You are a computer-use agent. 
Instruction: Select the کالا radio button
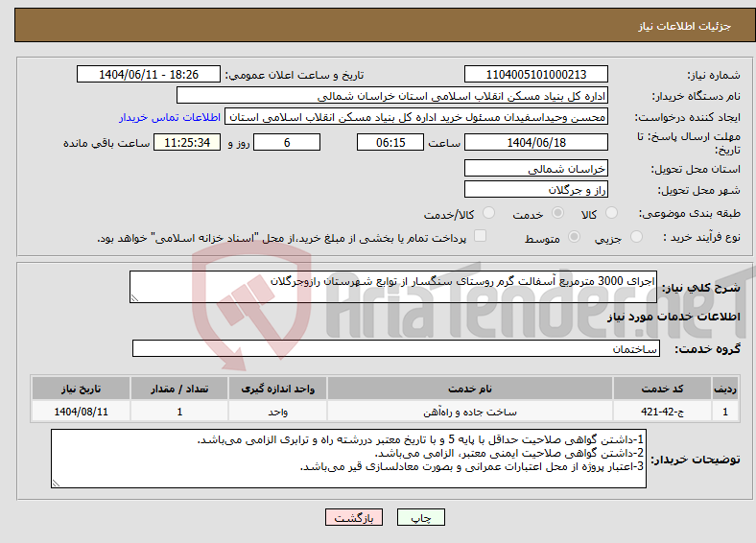[x=611, y=213]
